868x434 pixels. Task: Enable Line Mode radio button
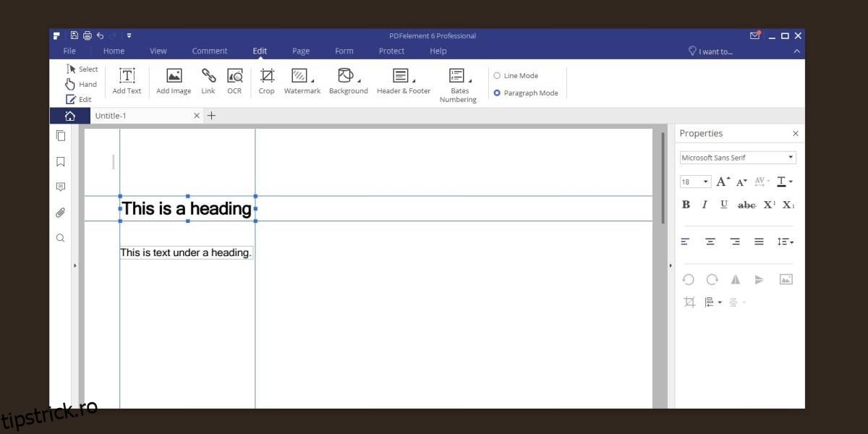point(497,76)
